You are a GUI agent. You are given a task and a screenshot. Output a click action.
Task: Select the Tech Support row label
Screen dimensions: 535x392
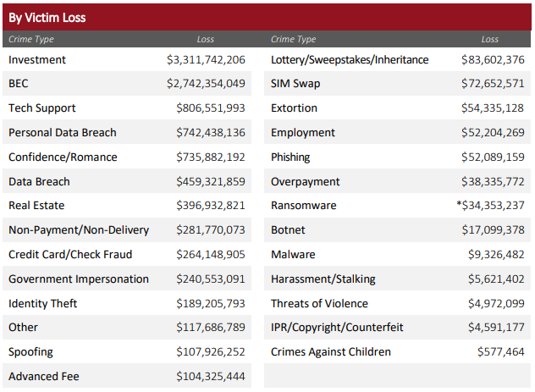click(42, 108)
